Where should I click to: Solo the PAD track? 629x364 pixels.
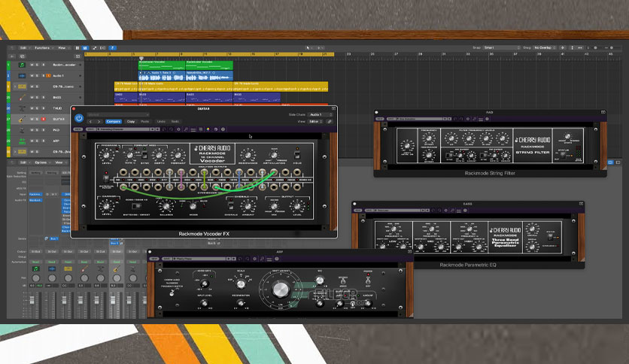click(x=38, y=130)
